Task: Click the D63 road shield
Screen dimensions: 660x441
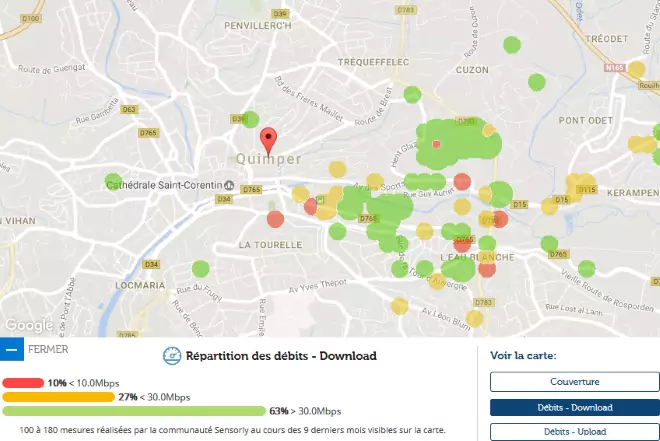Action: 127,110
